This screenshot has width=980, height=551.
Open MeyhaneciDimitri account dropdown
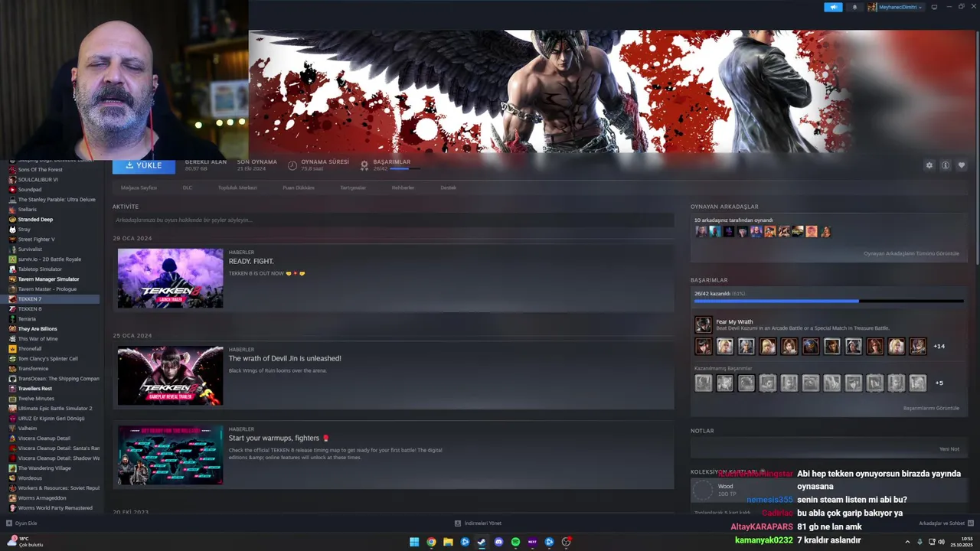click(895, 7)
